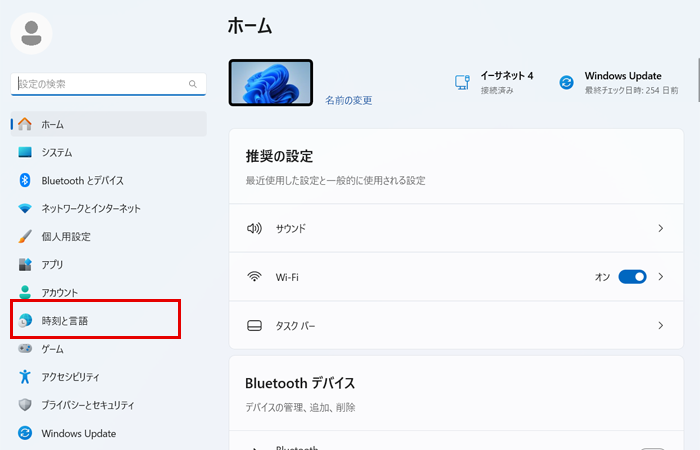Open ネットワークとインターネット category
Viewport: 700px width, 450px height.
point(108,208)
